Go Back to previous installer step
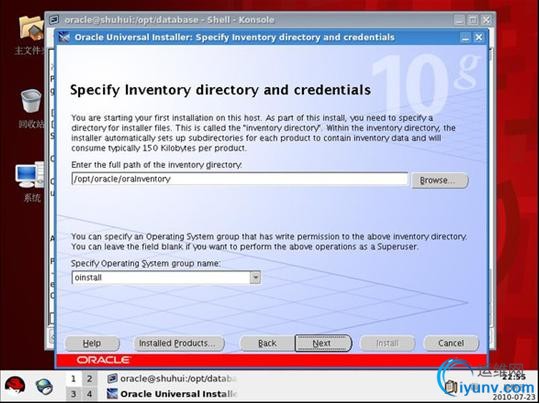Image resolution: width=540 pixels, height=404 pixels. pos(267,343)
